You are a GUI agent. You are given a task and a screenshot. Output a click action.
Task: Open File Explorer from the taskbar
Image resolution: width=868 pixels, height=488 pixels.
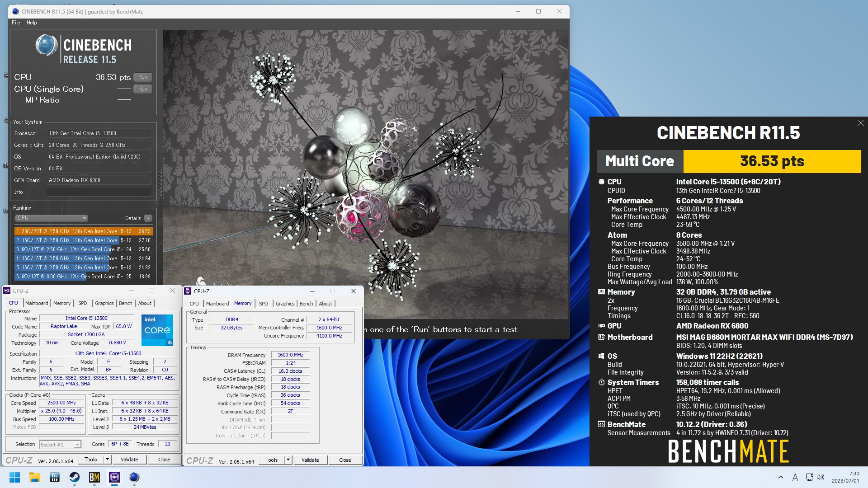tap(34, 477)
